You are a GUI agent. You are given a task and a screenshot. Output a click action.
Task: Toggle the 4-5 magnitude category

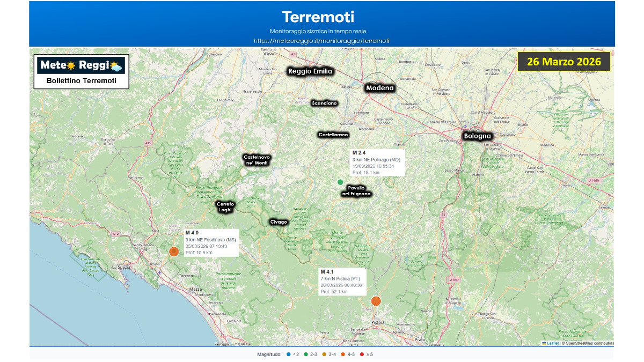coord(342,354)
